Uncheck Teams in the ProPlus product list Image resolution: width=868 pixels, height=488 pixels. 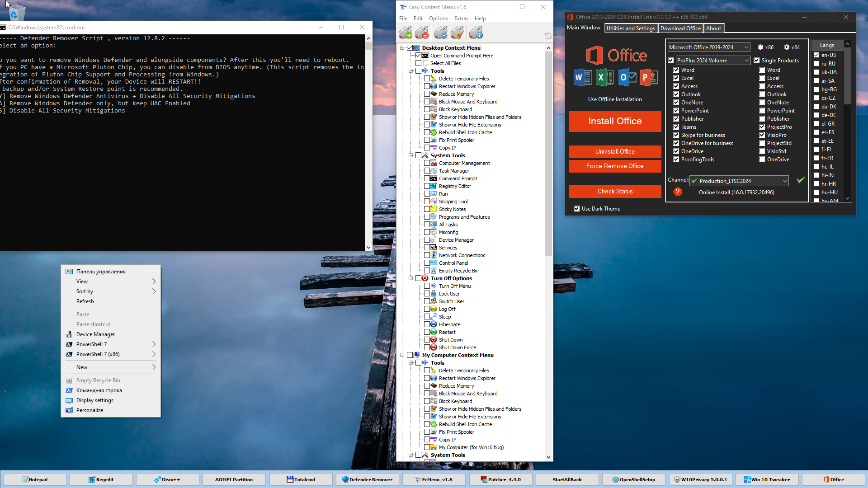click(676, 127)
